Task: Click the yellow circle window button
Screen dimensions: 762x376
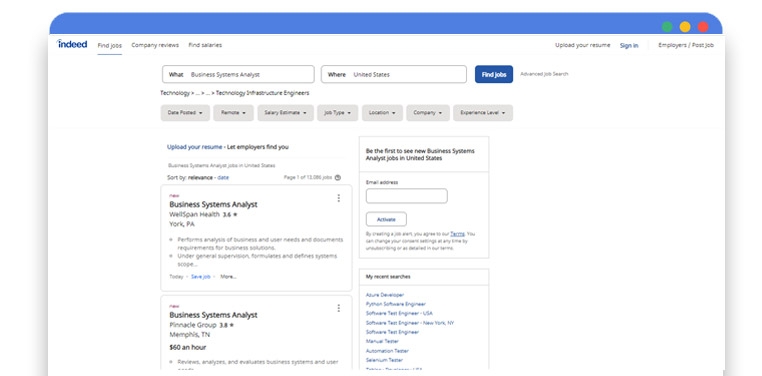Action: point(685,27)
